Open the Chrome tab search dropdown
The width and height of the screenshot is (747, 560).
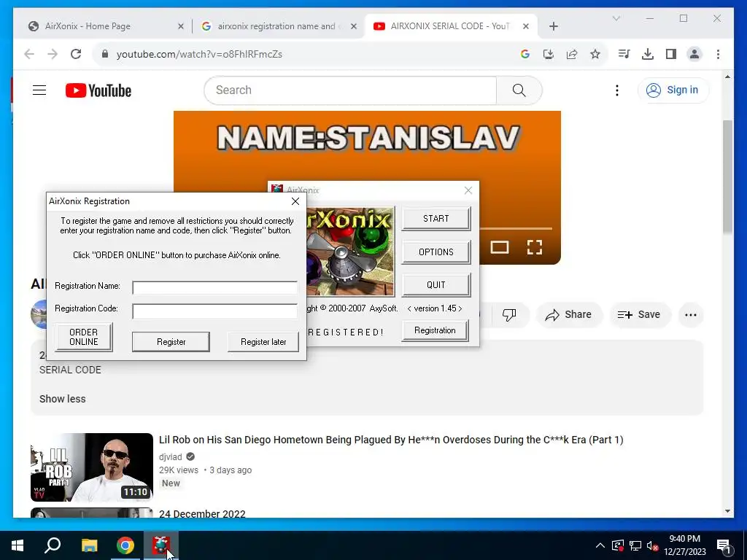[616, 18]
